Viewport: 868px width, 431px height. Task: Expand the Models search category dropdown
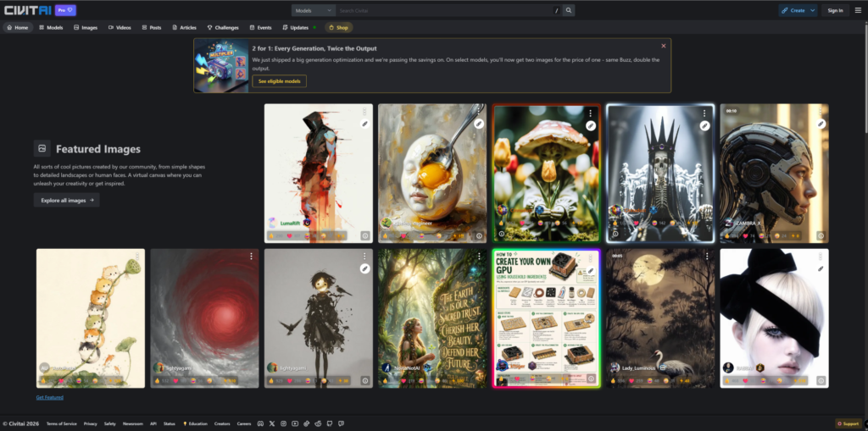pyautogui.click(x=314, y=10)
